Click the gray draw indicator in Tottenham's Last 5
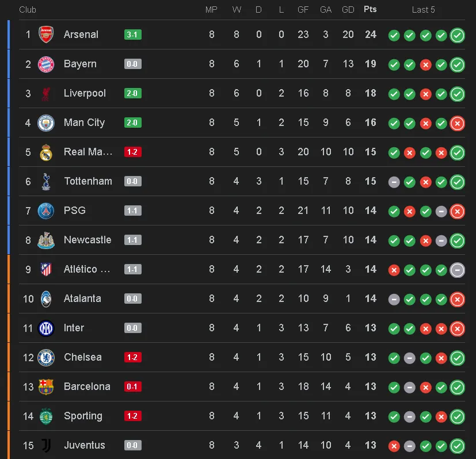This screenshot has height=459, width=476. pos(394,182)
